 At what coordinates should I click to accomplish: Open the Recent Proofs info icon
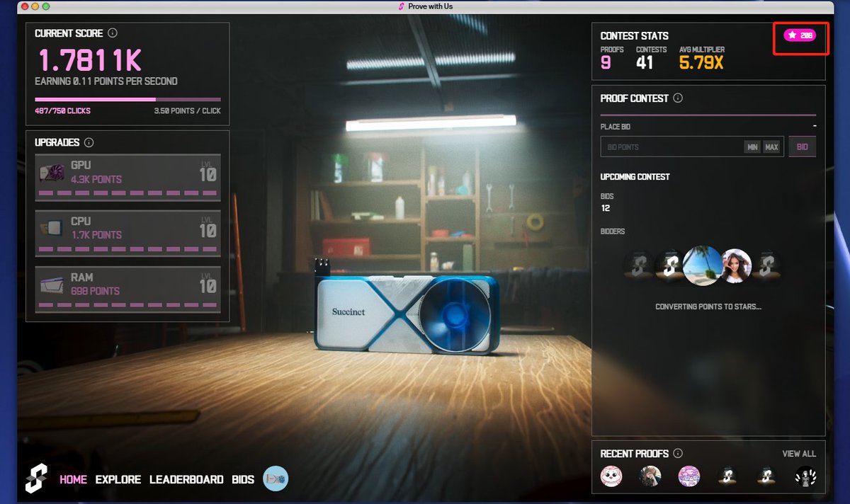coord(678,453)
